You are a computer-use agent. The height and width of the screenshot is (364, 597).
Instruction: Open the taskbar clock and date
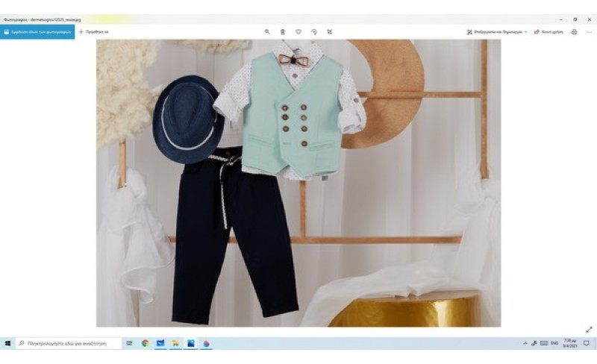570,343
